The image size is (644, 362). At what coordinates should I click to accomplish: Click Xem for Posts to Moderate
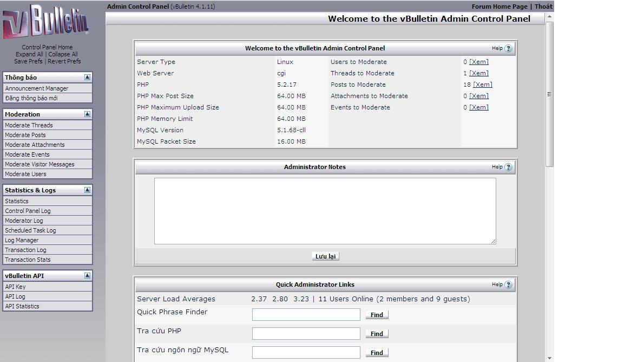(483, 85)
